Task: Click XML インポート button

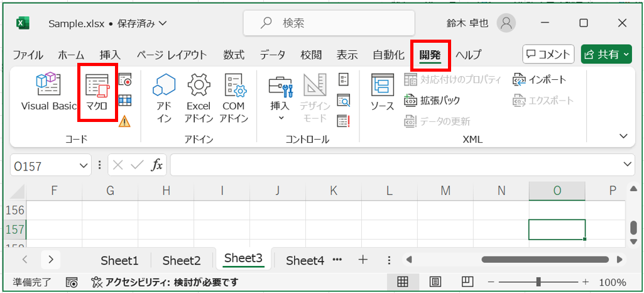Action: point(539,79)
